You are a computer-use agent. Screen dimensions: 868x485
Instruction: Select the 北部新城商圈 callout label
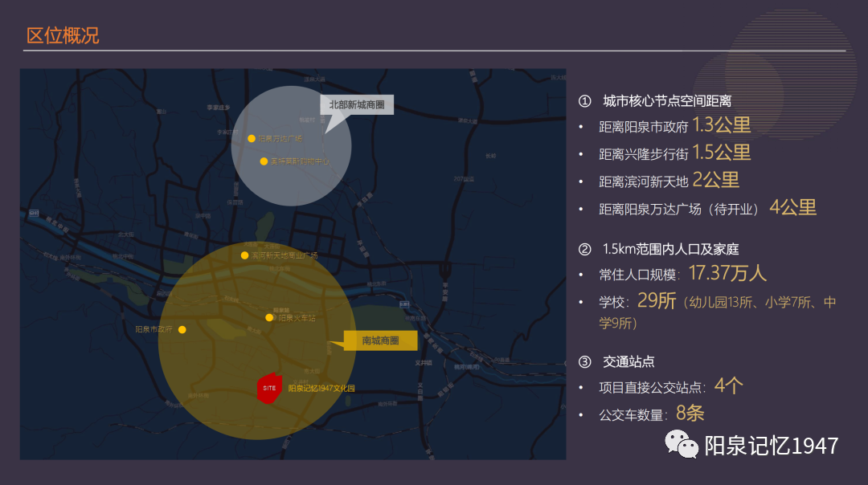tap(357, 105)
